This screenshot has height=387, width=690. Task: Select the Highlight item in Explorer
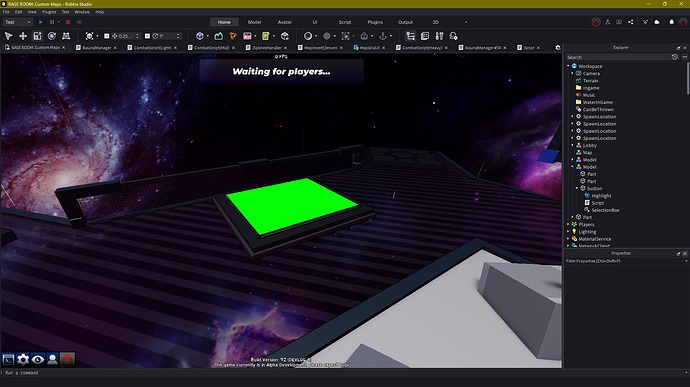click(601, 196)
